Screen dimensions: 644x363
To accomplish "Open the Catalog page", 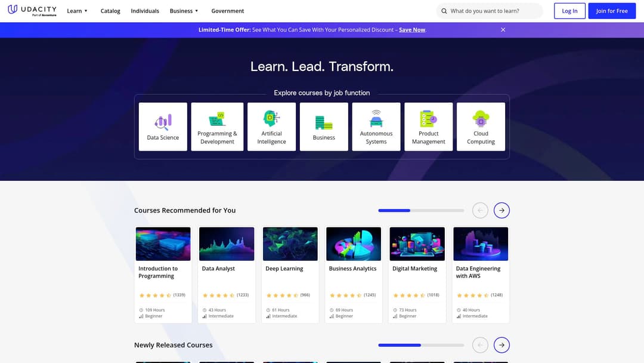I will point(110,11).
